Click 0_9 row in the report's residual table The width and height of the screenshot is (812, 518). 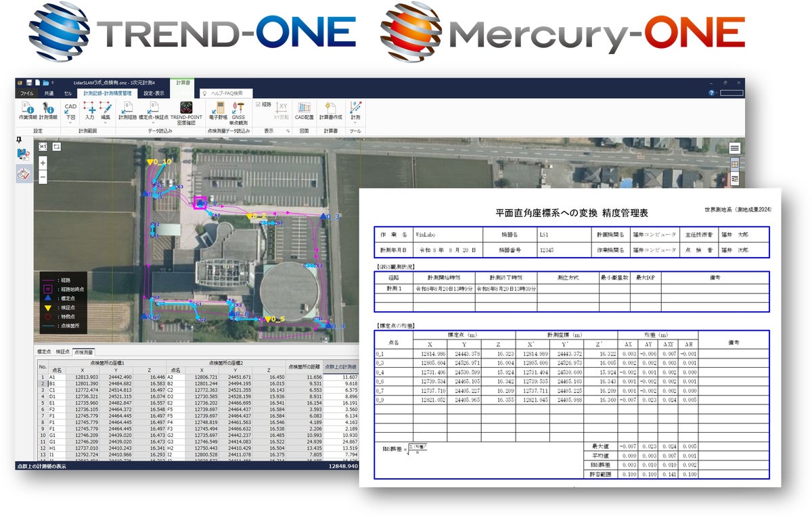coord(570,400)
